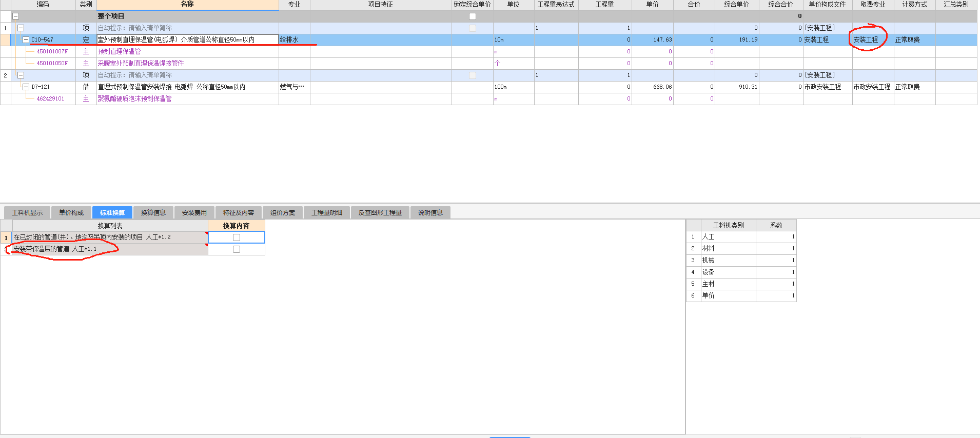Click the 燃气与… specialty cell
The height and width of the screenshot is (438, 980).
coord(295,87)
